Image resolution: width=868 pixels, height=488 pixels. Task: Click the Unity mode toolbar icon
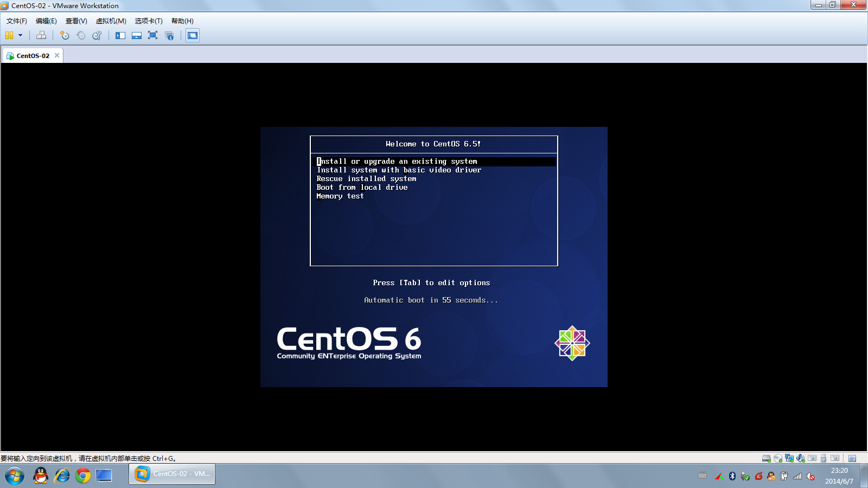click(x=170, y=35)
